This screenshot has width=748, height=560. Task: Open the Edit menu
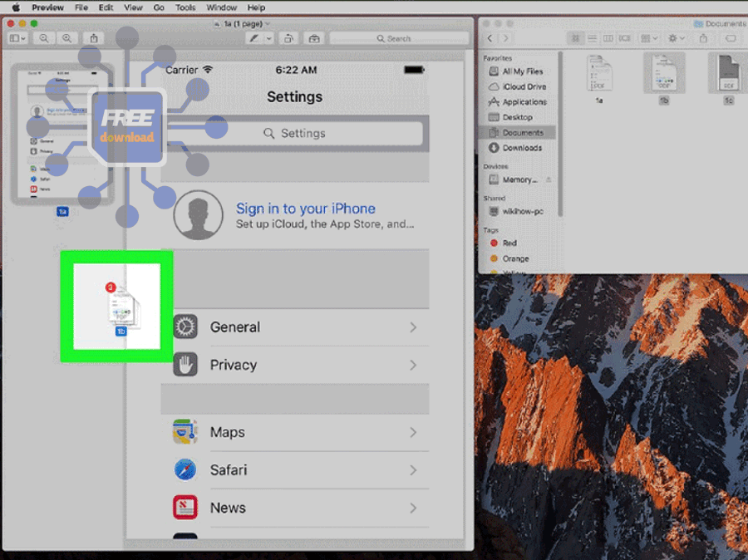click(x=106, y=7)
